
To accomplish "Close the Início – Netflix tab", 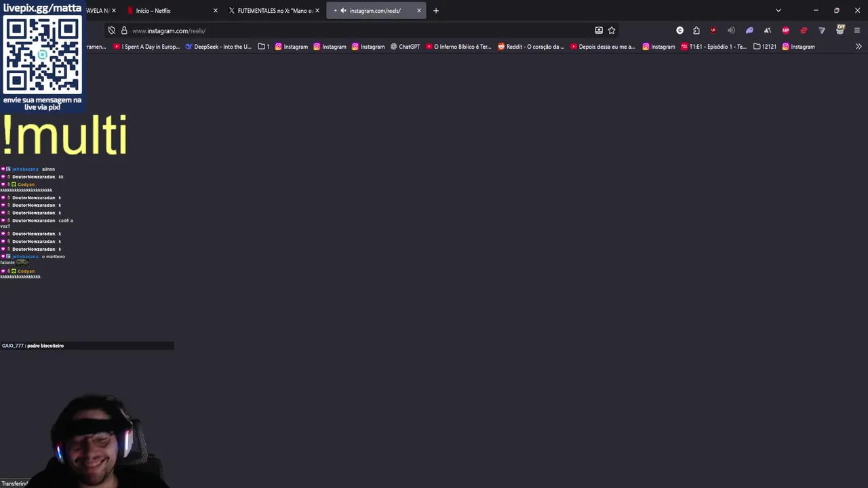I will (x=216, y=11).
